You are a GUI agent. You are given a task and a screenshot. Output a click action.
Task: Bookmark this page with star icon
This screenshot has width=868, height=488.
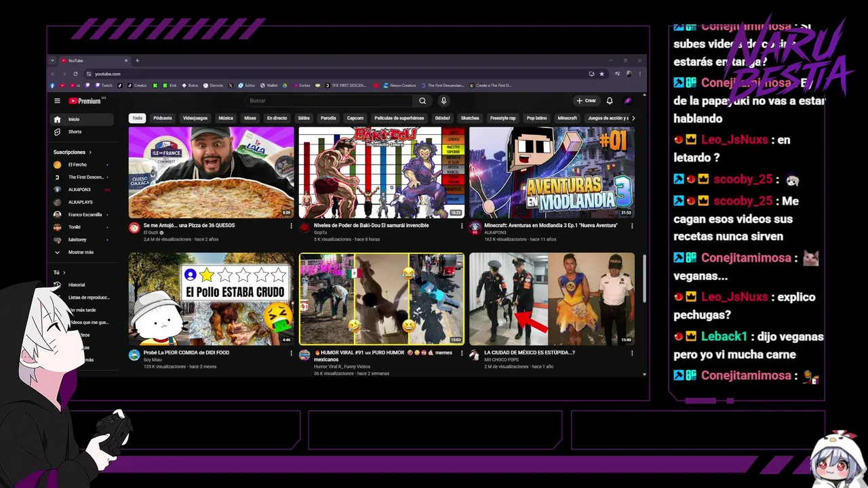601,74
